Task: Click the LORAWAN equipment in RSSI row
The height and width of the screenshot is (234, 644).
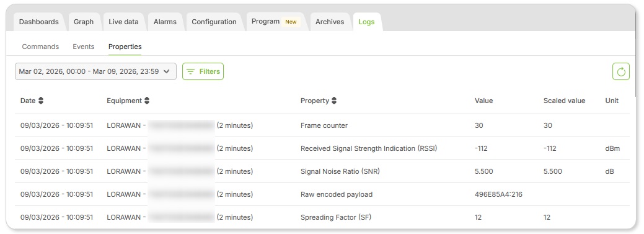Action: 180,148
